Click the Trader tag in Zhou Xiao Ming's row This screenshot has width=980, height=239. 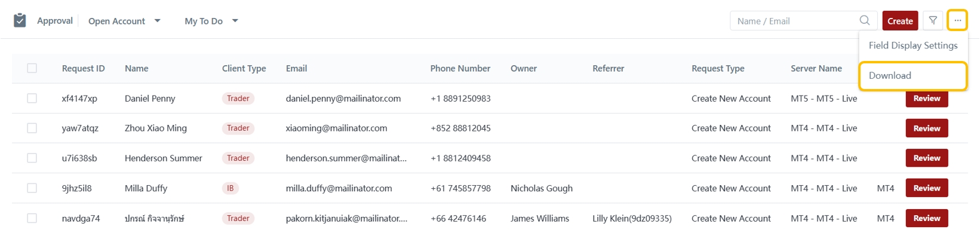tap(238, 128)
